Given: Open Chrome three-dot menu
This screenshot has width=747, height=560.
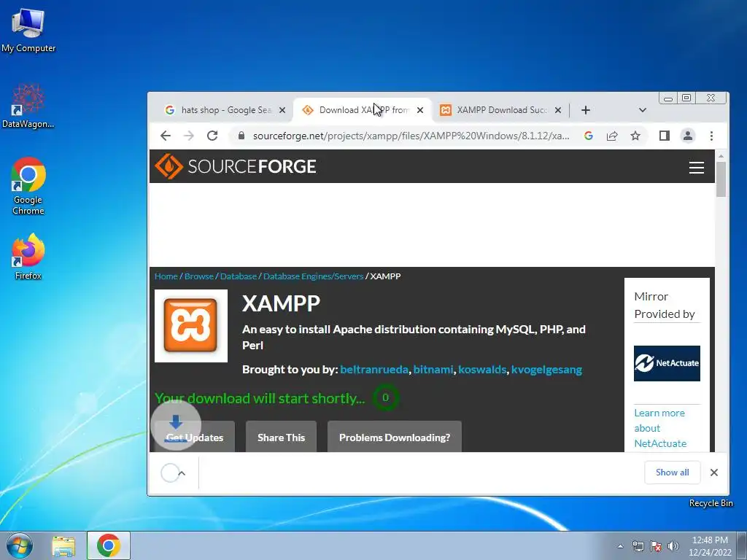Looking at the screenshot, I should click(x=711, y=136).
